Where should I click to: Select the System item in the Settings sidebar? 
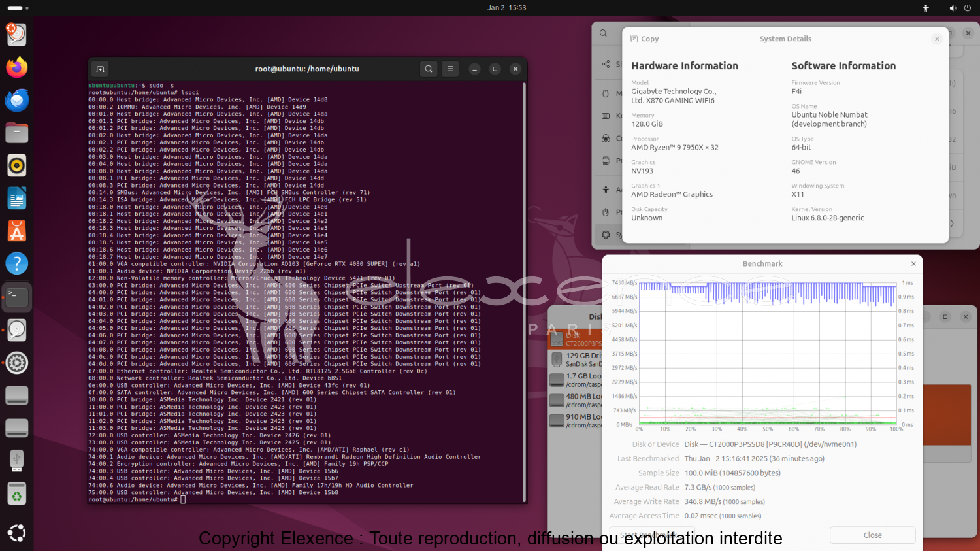point(612,235)
